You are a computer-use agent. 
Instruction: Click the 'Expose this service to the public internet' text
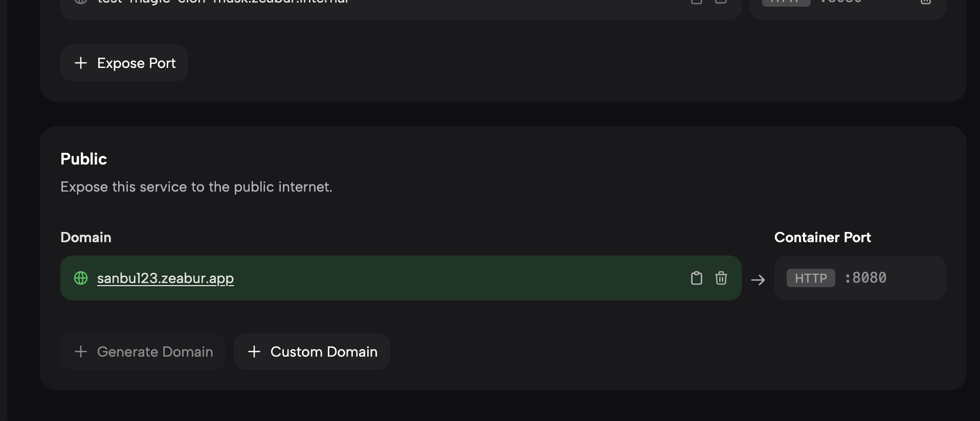click(196, 187)
